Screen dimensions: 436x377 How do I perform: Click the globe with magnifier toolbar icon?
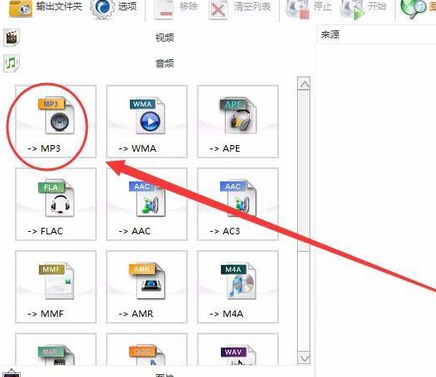pyautogui.click(x=413, y=8)
